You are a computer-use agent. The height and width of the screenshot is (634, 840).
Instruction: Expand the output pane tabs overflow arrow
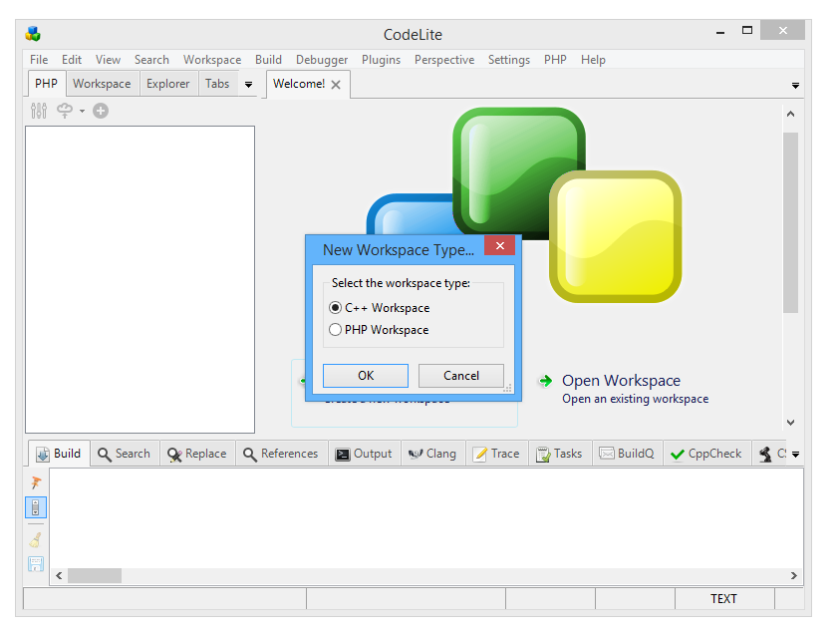(x=795, y=455)
